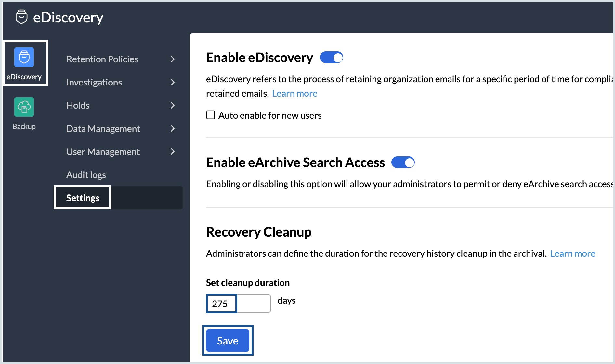Open the Investigations menu item

[x=94, y=82]
